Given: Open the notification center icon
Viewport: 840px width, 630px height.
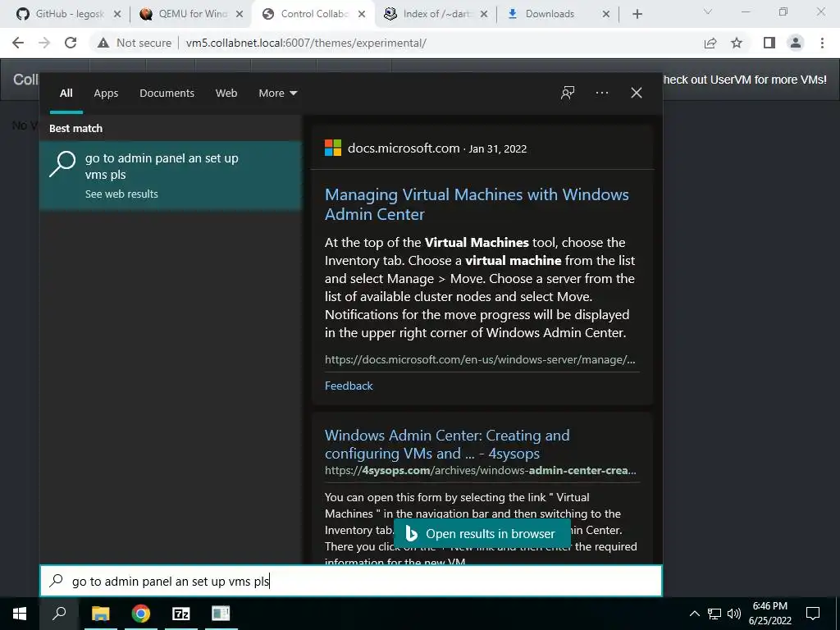Looking at the screenshot, I should (x=813, y=614).
